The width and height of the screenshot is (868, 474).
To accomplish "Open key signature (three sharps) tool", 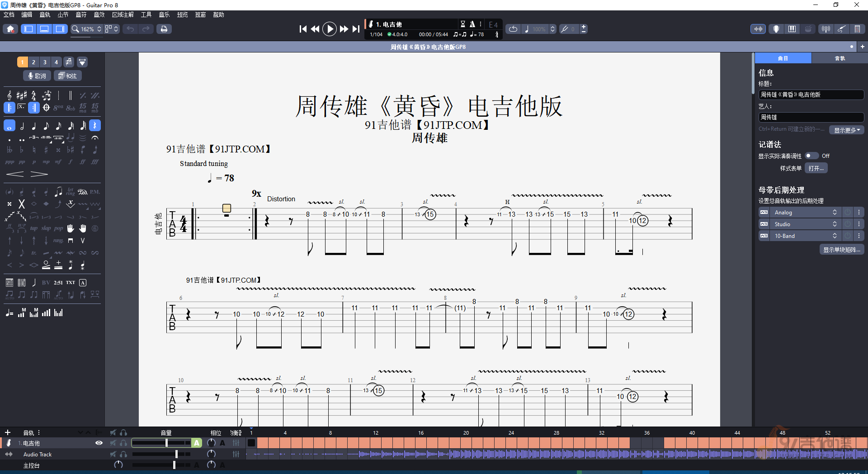I will coord(22,95).
